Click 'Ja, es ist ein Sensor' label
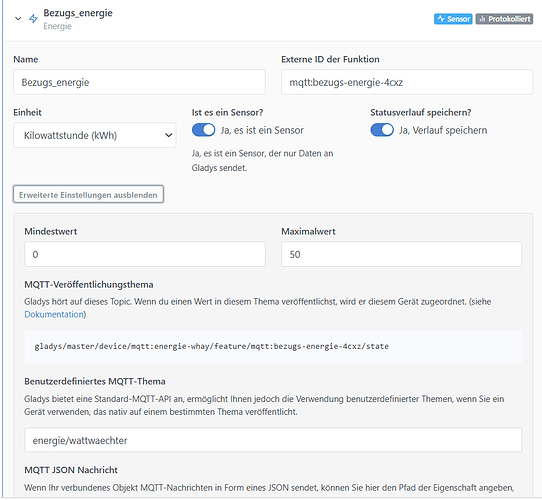The width and height of the screenshot is (542, 500). click(x=262, y=130)
